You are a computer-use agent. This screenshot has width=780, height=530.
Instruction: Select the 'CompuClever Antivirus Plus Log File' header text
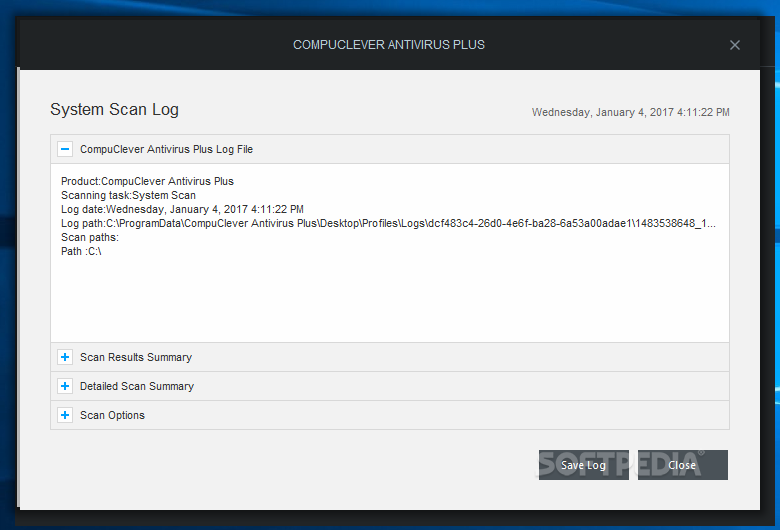coord(166,149)
